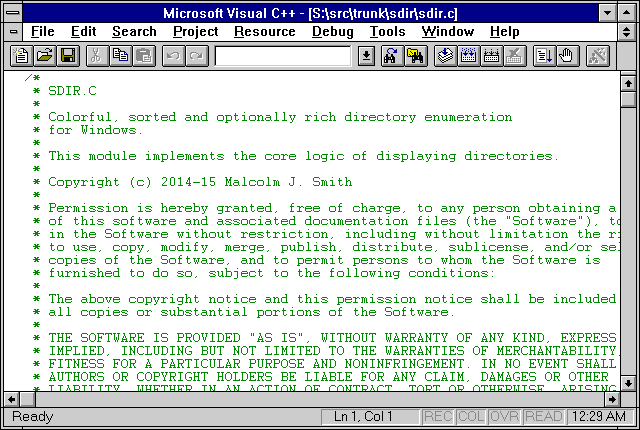Restore the document window with double-arrow button
This screenshot has width=640, height=430.
(627, 31)
